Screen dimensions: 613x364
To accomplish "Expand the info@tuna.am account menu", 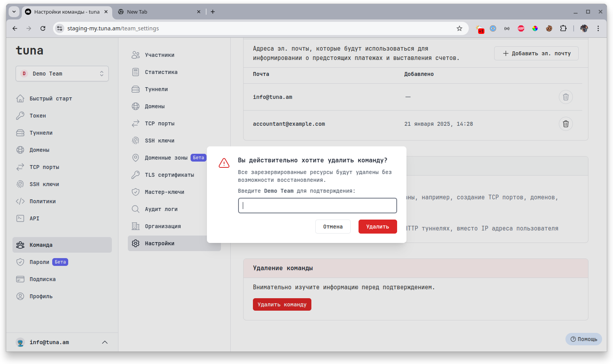I will point(104,342).
